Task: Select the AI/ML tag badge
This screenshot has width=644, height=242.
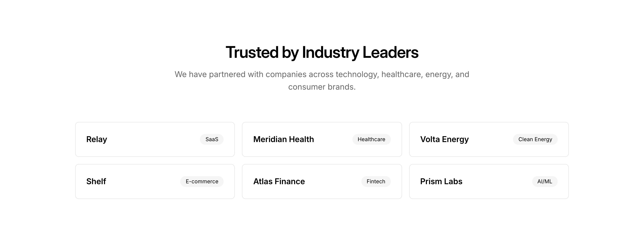Action: (x=544, y=181)
